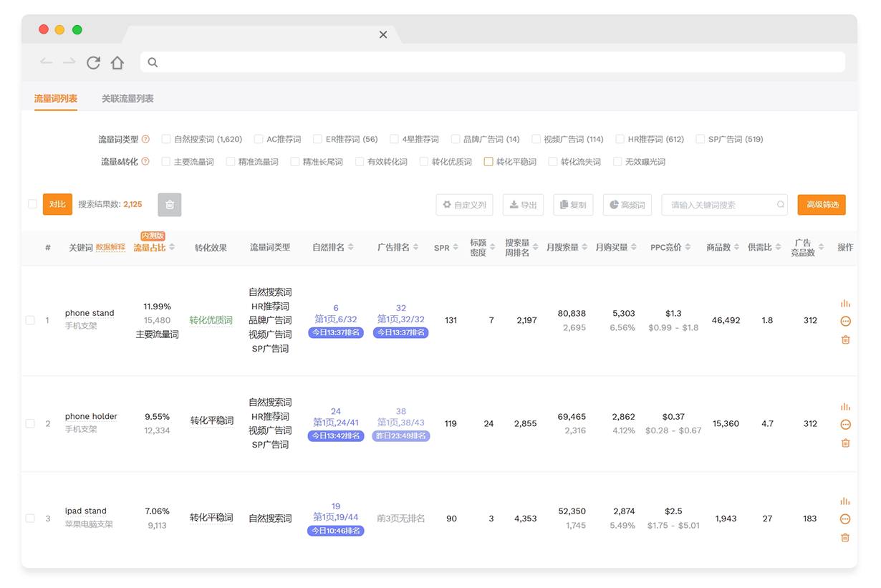The image size is (881, 588).
Task: Click magnifier icon in keyword search box
Action: point(780,205)
